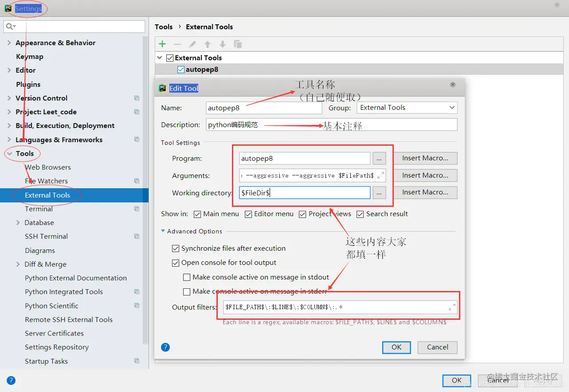
Task: Open Server Certificates settings page
Action: click(54, 334)
